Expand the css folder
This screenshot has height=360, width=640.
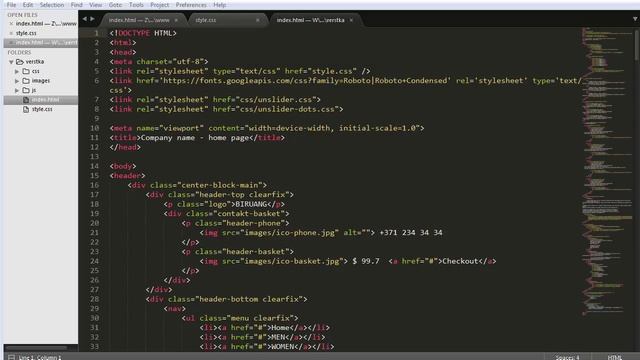point(17,71)
